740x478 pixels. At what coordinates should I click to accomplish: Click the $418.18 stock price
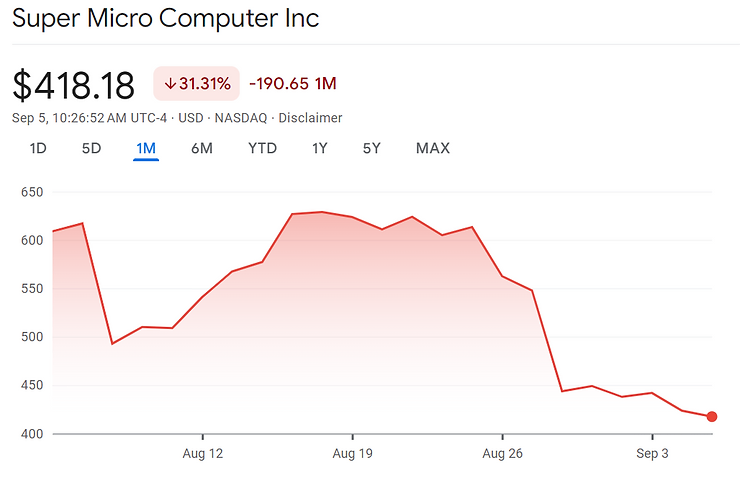click(74, 85)
